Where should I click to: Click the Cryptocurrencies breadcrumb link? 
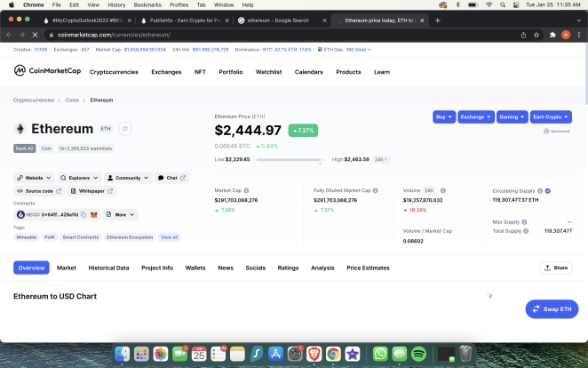34,100
